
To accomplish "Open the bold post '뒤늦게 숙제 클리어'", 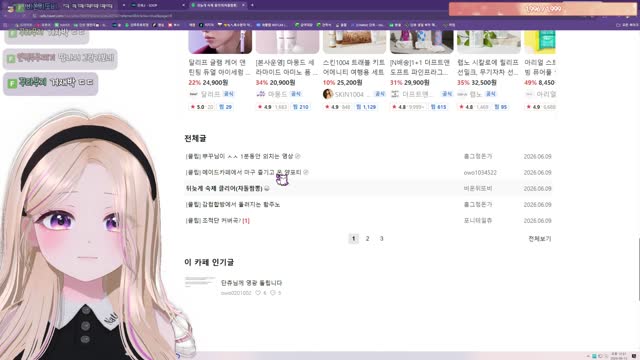I will pyautogui.click(x=224, y=188).
